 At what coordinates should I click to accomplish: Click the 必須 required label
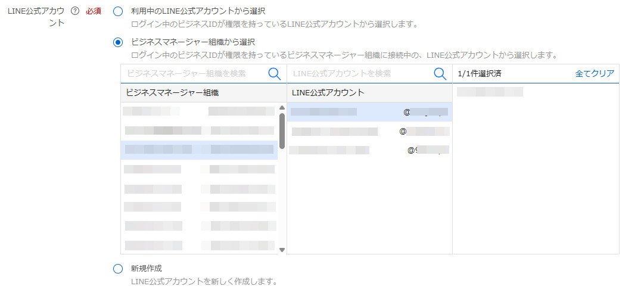[x=94, y=11]
